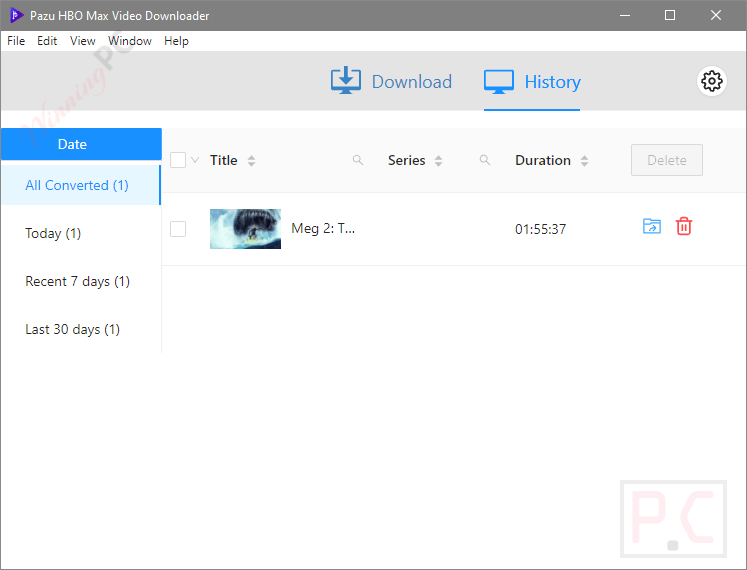
Task: Tick the select-all checkbox in header
Action: pos(178,160)
